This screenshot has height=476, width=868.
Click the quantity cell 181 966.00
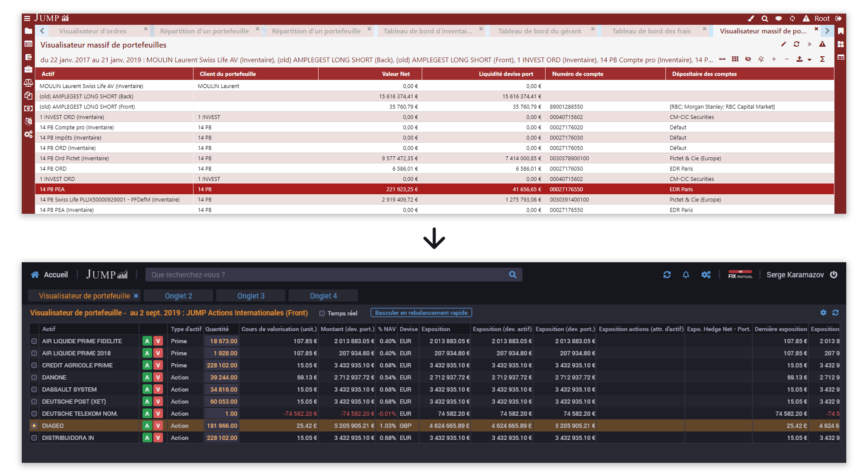[x=222, y=426]
